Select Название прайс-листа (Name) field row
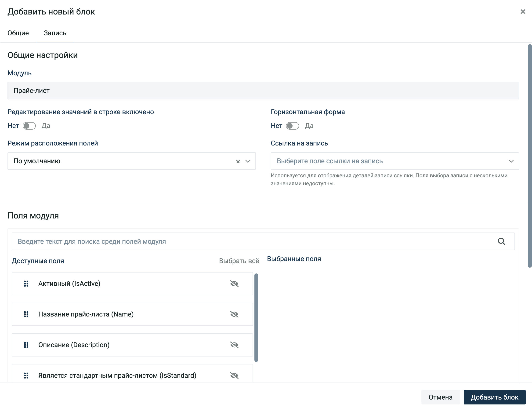The width and height of the screenshot is (532, 411). (132, 314)
